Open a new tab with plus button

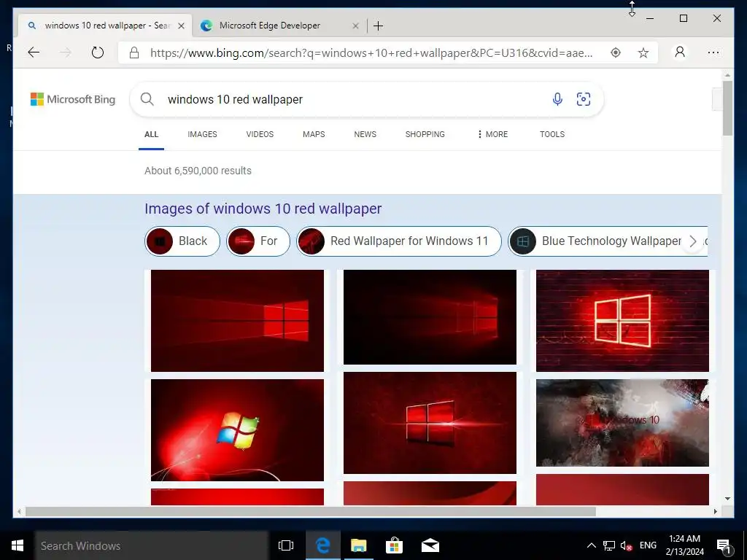pos(379,26)
